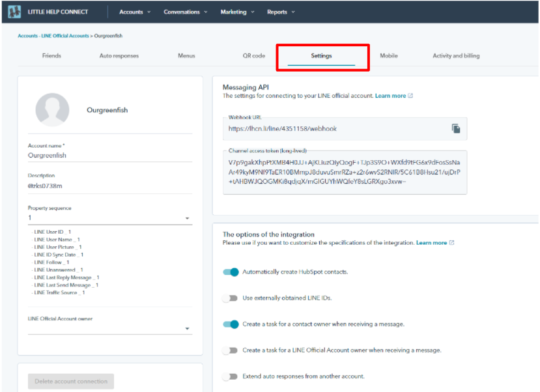540x392 pixels.
Task: Expand the Reports menu
Action: pos(281,12)
